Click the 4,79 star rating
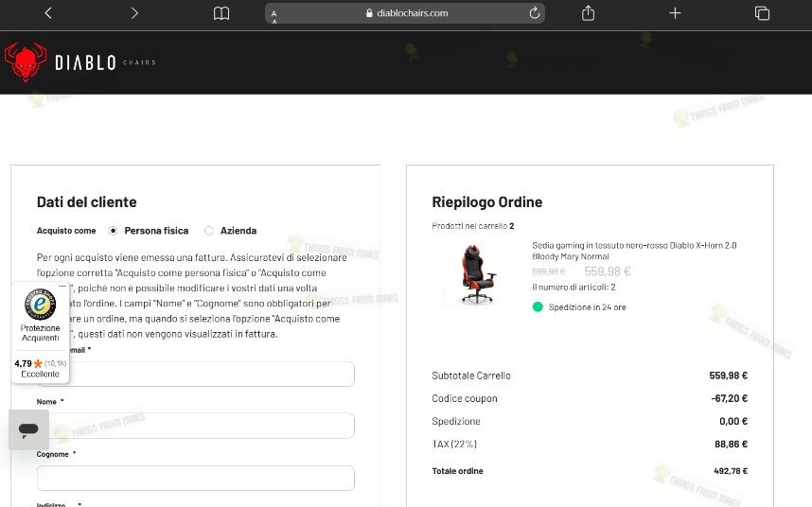Viewport: 812px width, 507px height. coord(41,363)
